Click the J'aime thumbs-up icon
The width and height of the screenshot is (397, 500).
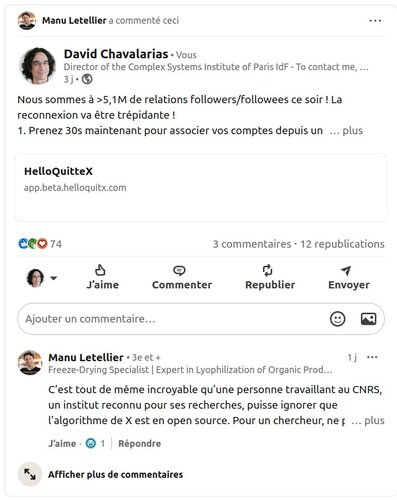pos(100,270)
